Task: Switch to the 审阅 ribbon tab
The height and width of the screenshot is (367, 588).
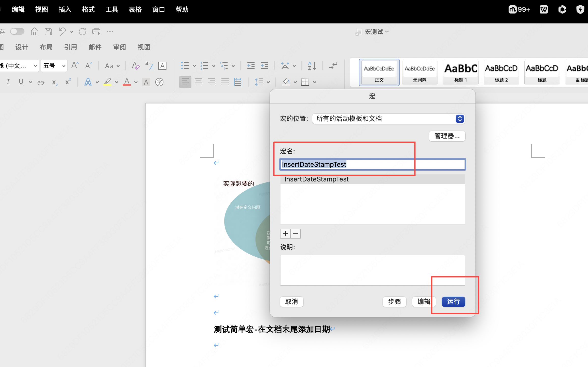Action: (x=119, y=47)
